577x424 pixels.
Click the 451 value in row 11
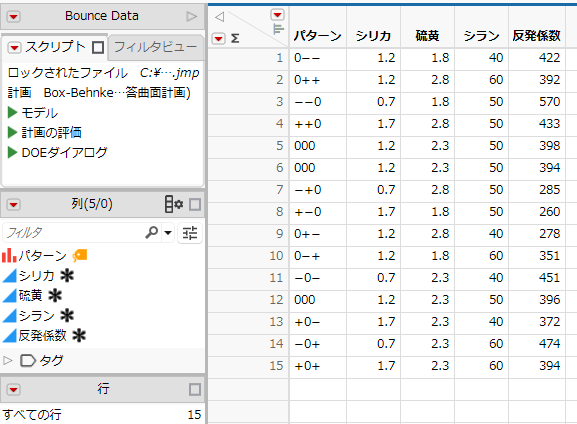[549, 278]
